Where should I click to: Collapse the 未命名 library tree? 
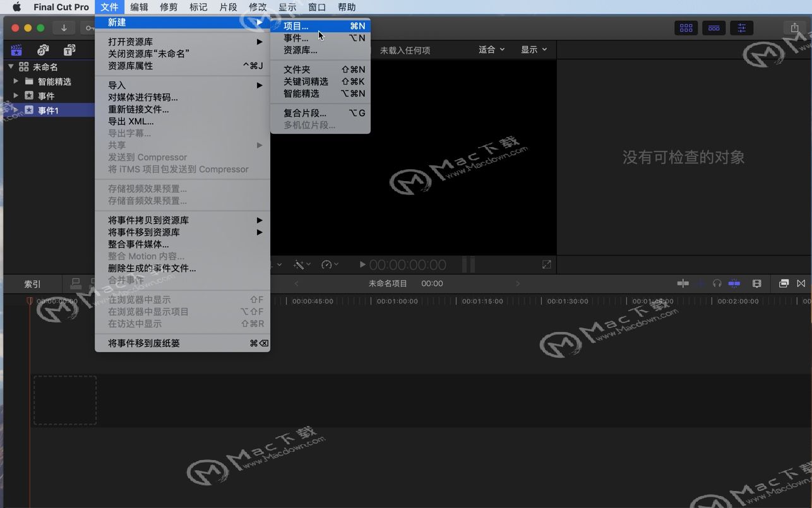(11, 67)
